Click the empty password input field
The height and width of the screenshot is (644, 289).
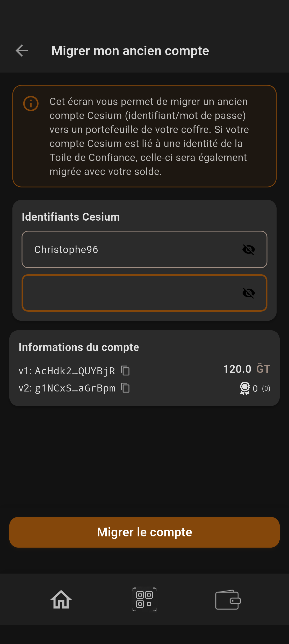tap(129, 293)
